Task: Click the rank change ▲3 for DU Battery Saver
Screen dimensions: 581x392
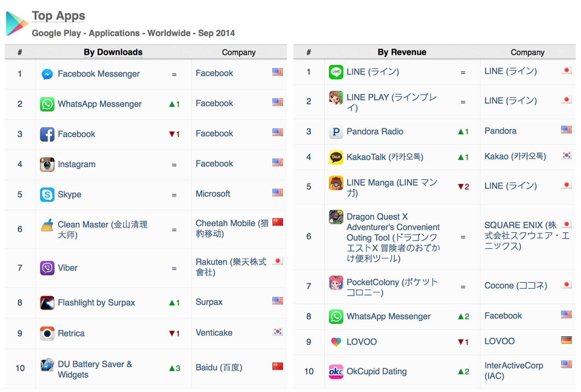Action: pos(175,368)
